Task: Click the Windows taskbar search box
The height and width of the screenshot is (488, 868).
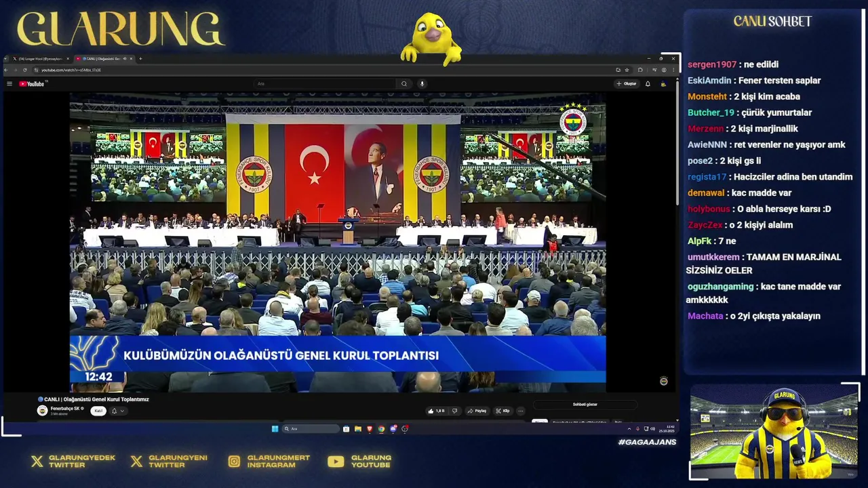Action: pyautogui.click(x=311, y=429)
